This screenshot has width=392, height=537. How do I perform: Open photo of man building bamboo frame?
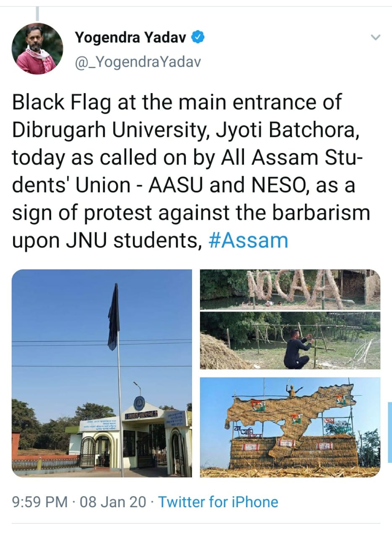tap(290, 341)
